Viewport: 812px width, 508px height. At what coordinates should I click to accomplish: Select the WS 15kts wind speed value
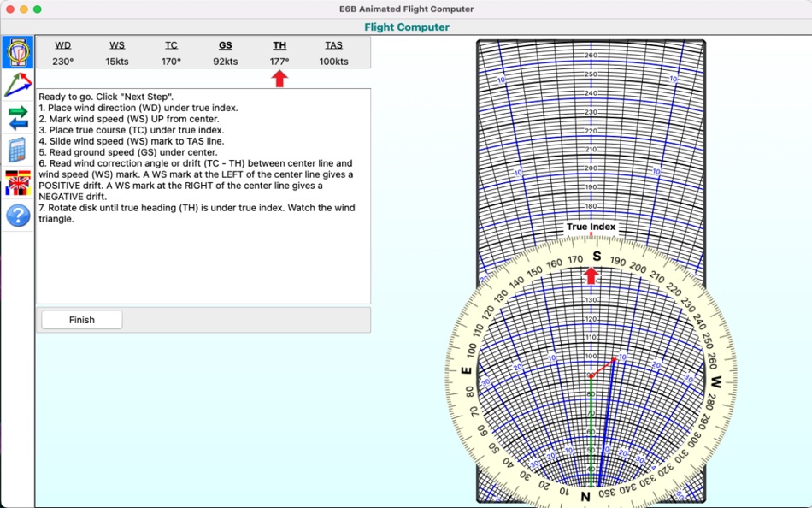[117, 61]
